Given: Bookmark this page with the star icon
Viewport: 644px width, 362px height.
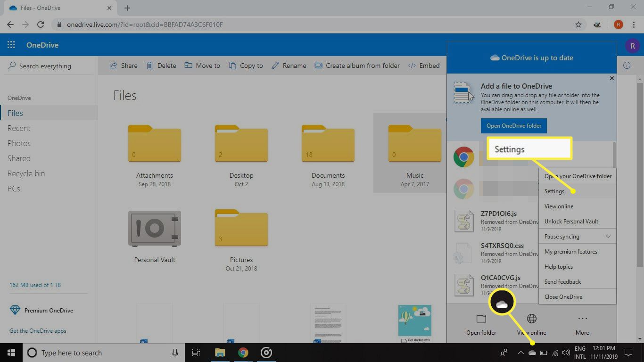Looking at the screenshot, I should pos(578,25).
